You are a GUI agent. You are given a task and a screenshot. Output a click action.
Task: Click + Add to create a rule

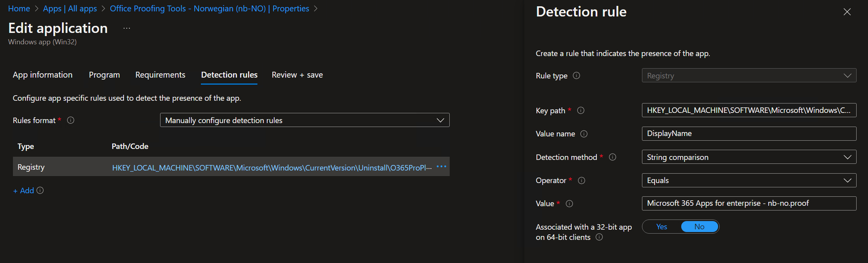pyautogui.click(x=24, y=190)
